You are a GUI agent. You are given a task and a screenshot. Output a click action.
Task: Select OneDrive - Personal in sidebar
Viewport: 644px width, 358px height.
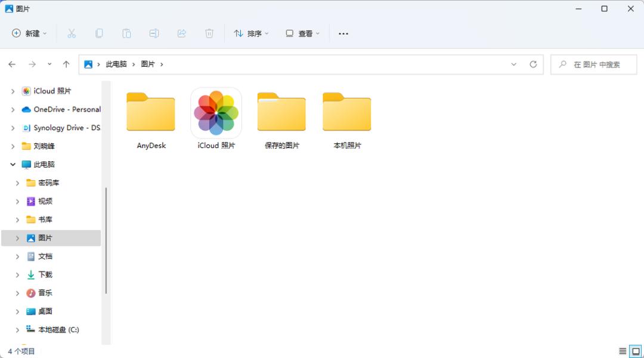click(x=67, y=109)
